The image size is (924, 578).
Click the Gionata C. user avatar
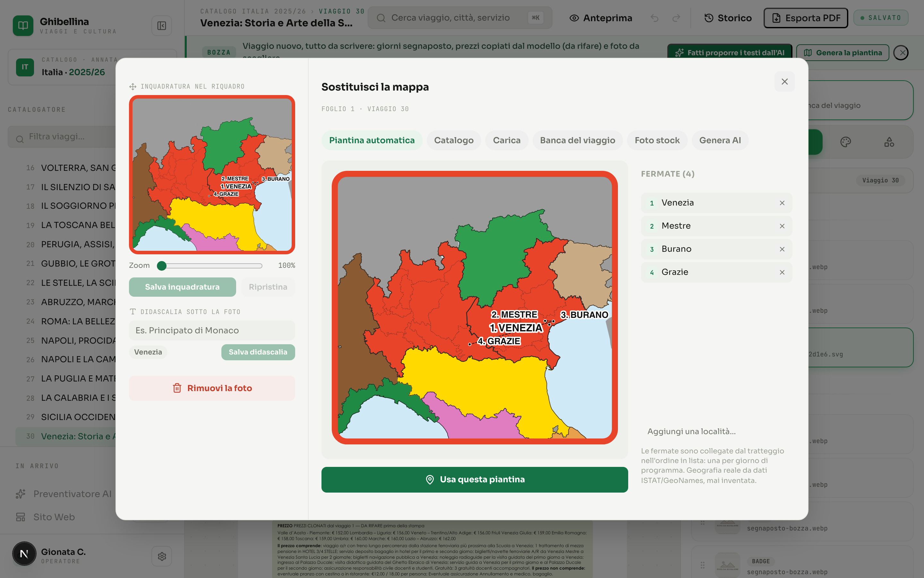24,554
